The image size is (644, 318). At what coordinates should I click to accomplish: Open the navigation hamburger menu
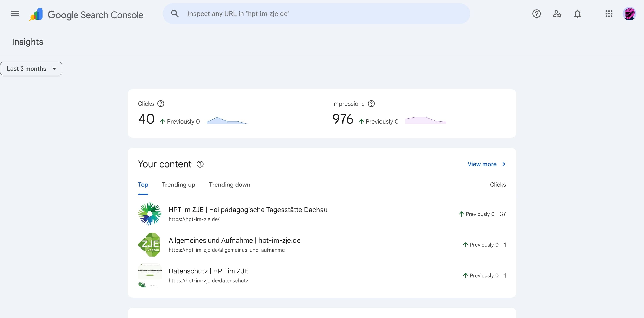point(15,14)
